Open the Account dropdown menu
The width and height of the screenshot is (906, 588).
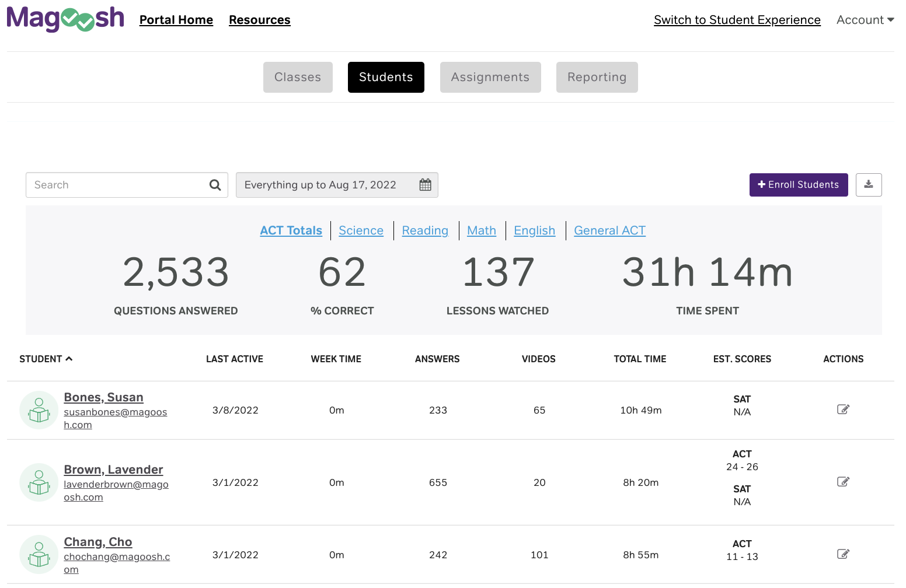click(x=865, y=20)
